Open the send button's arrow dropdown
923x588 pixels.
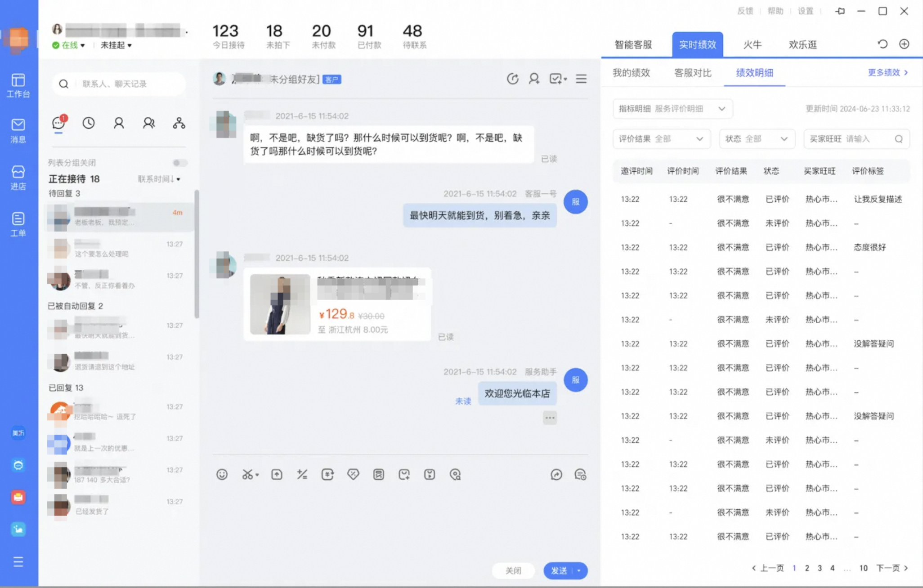pos(580,570)
